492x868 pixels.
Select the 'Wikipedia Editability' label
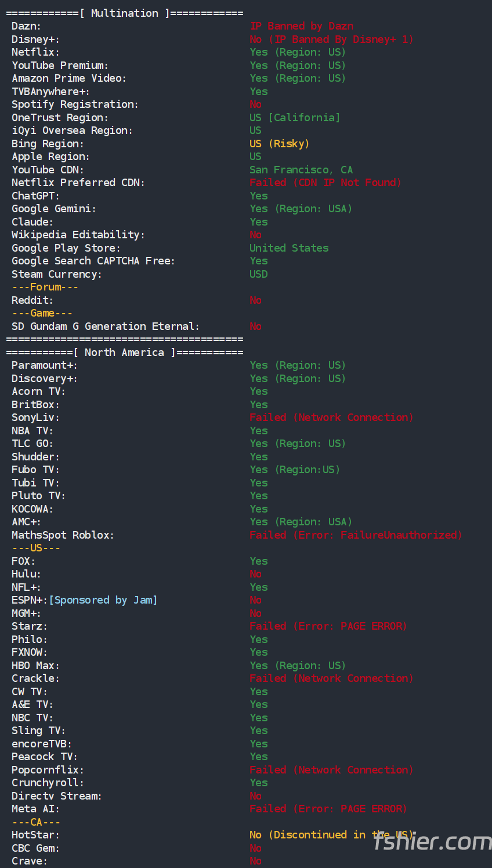[x=78, y=235]
